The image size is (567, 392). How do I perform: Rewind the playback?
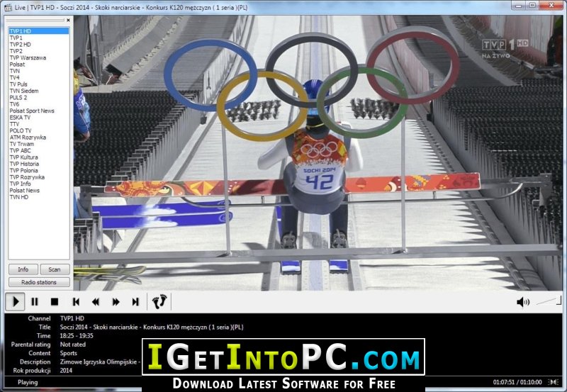click(96, 301)
